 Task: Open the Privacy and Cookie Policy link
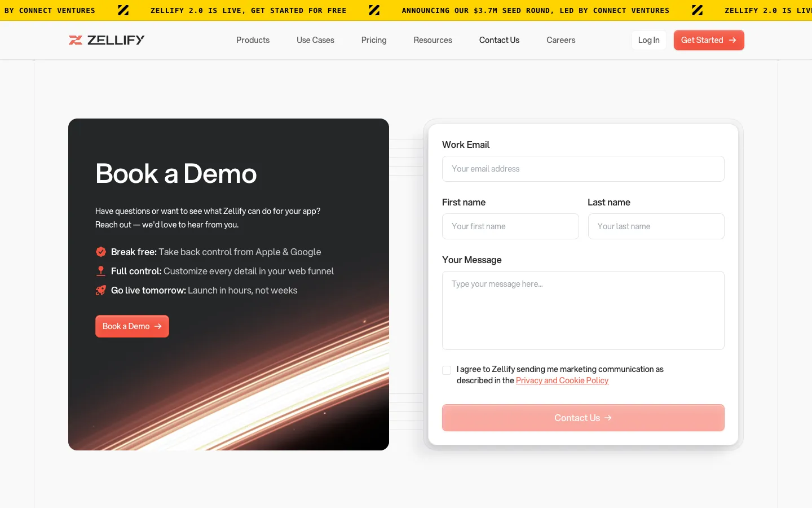pyautogui.click(x=562, y=380)
